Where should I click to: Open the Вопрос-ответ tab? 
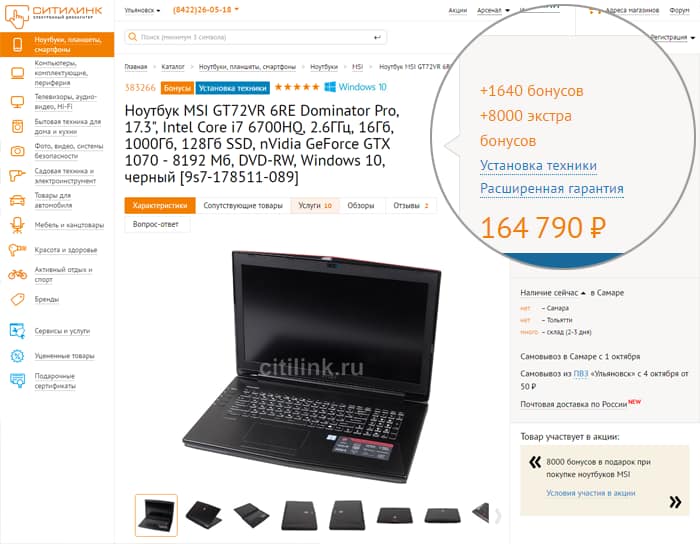point(155,224)
